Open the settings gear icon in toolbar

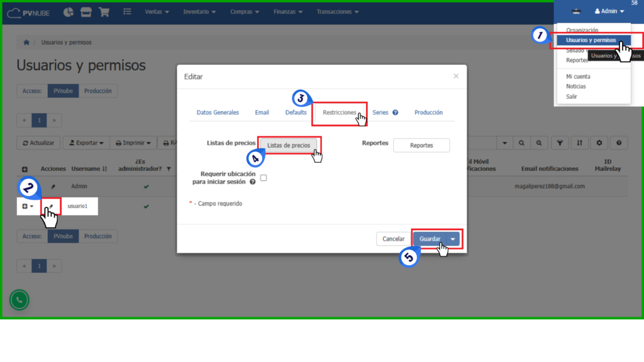coord(599,143)
